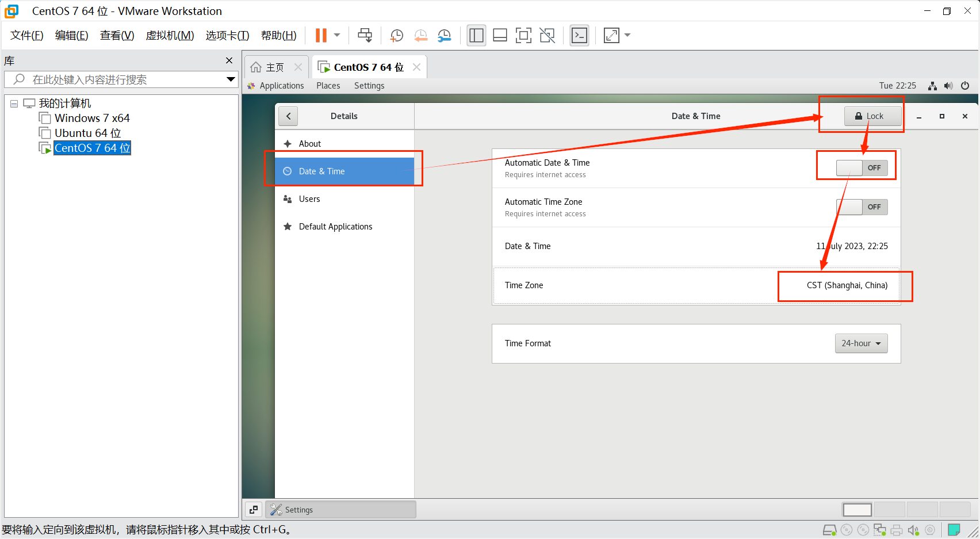This screenshot has width=980, height=539.
Task: Toggle console view toolbar icon
Action: 579,35
